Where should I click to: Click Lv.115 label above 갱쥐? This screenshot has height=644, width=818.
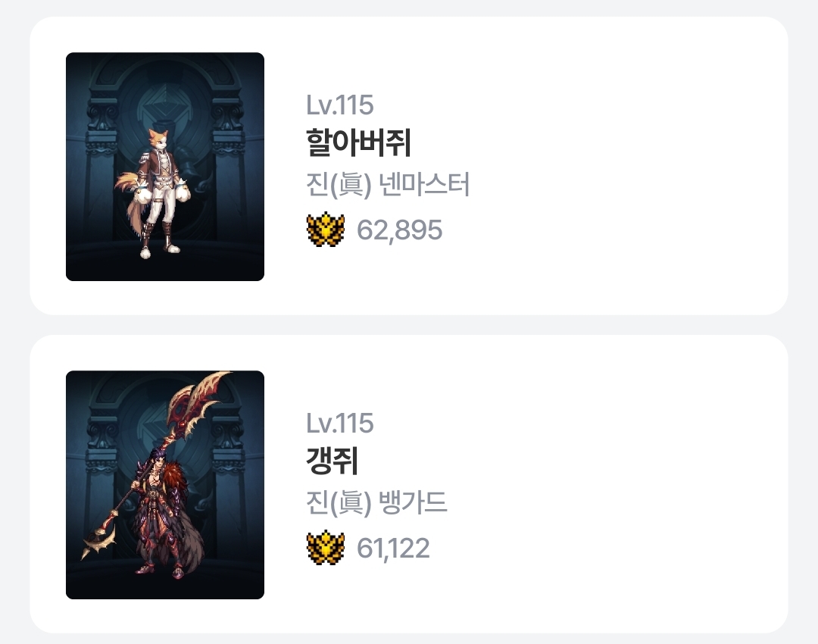coord(339,424)
